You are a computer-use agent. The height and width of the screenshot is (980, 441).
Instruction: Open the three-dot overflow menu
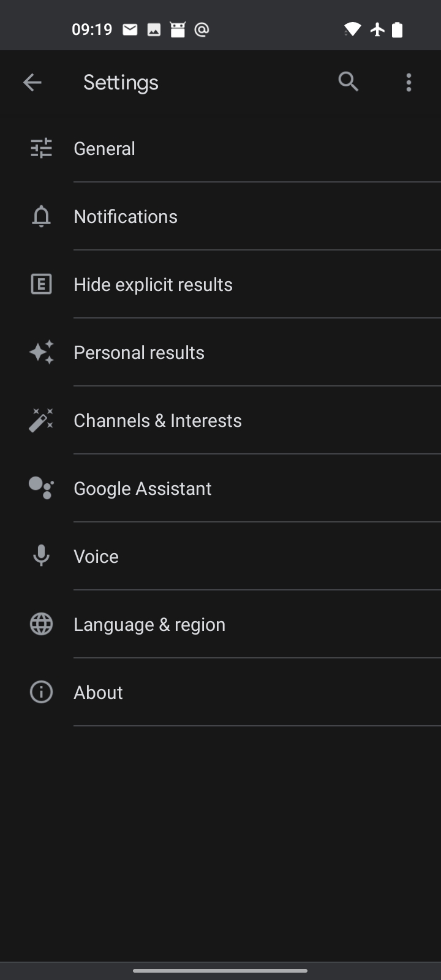(x=409, y=82)
